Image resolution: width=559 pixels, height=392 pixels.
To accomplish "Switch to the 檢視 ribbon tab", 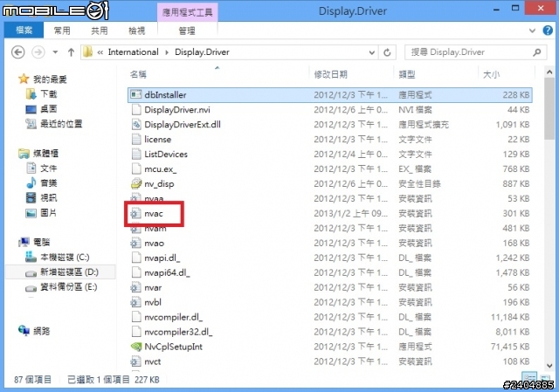I will (136, 31).
